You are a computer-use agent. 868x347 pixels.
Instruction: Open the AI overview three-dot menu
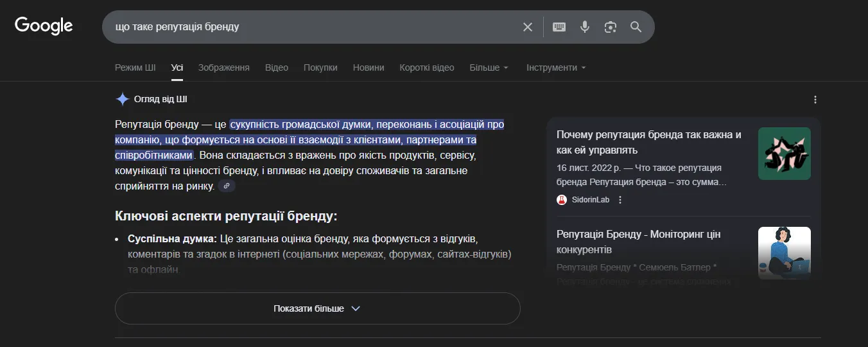tap(815, 100)
